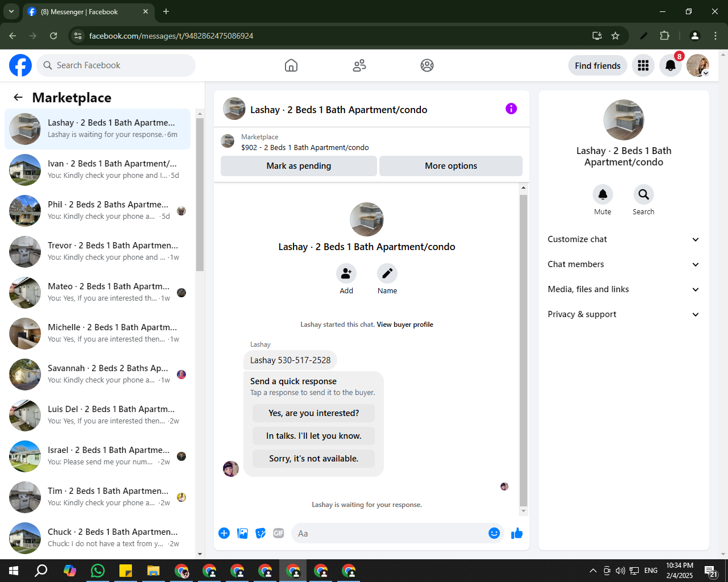Click More options button
Image resolution: width=728 pixels, height=582 pixels.
pyautogui.click(x=451, y=166)
